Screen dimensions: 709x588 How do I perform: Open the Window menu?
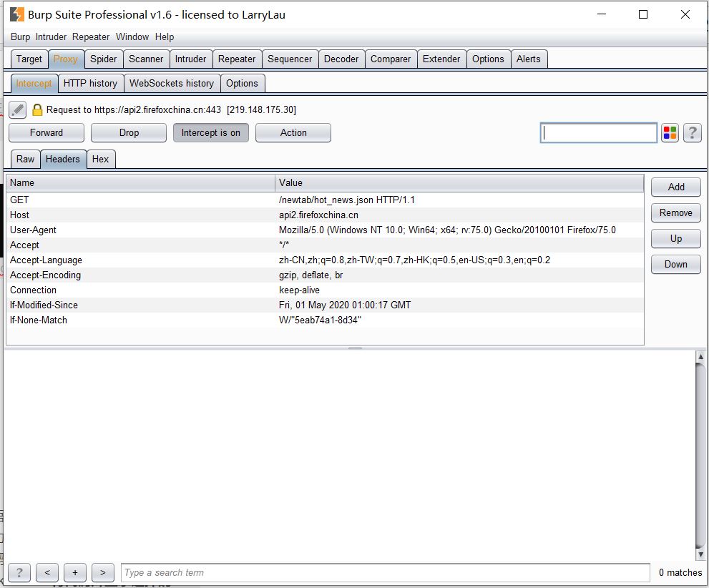(x=132, y=37)
